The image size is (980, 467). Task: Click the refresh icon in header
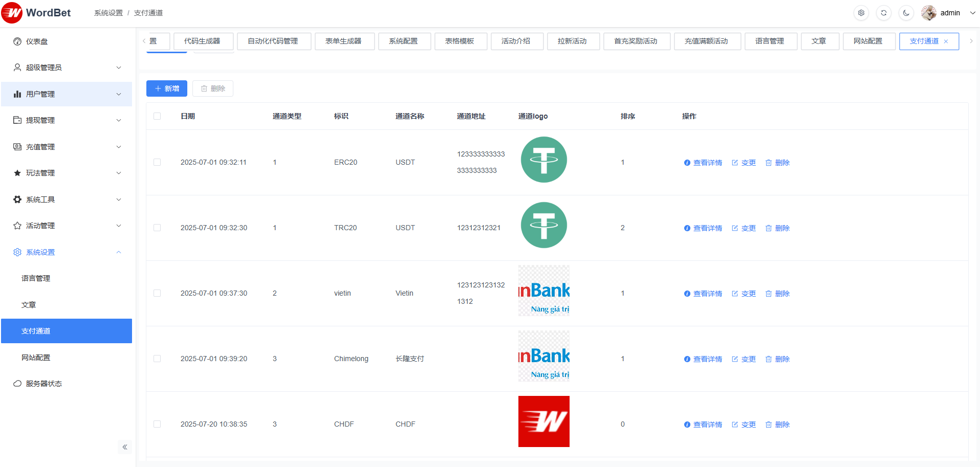coord(884,13)
